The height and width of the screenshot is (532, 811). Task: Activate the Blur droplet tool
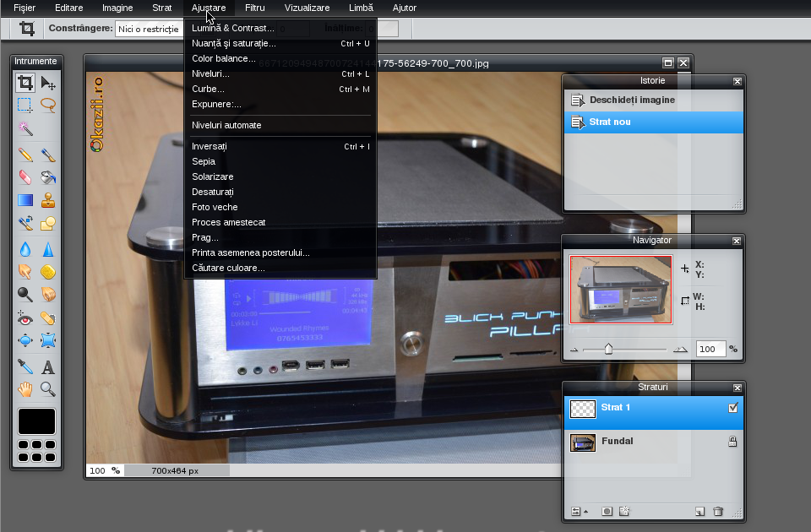point(24,249)
